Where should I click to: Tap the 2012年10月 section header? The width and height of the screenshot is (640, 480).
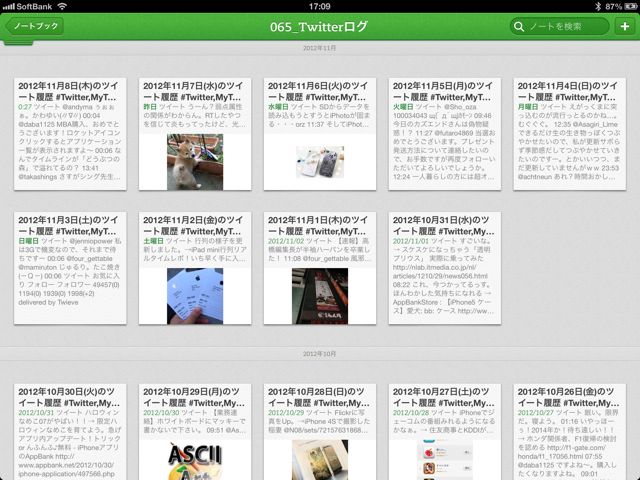coord(320,354)
